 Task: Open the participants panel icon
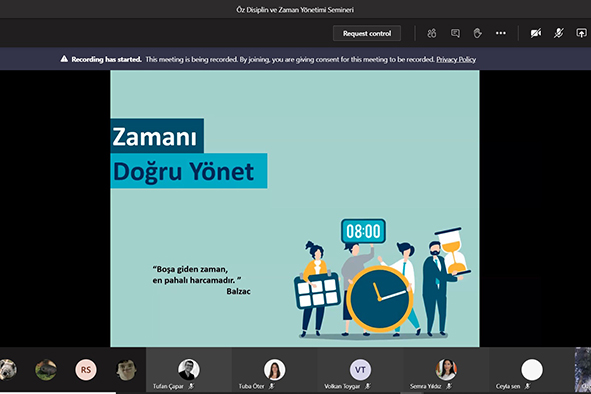point(432,34)
